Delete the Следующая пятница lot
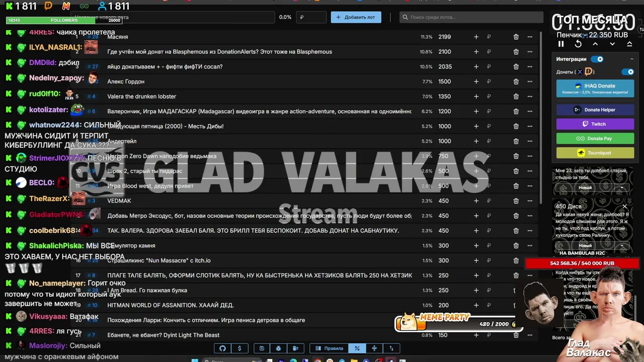 point(516,126)
